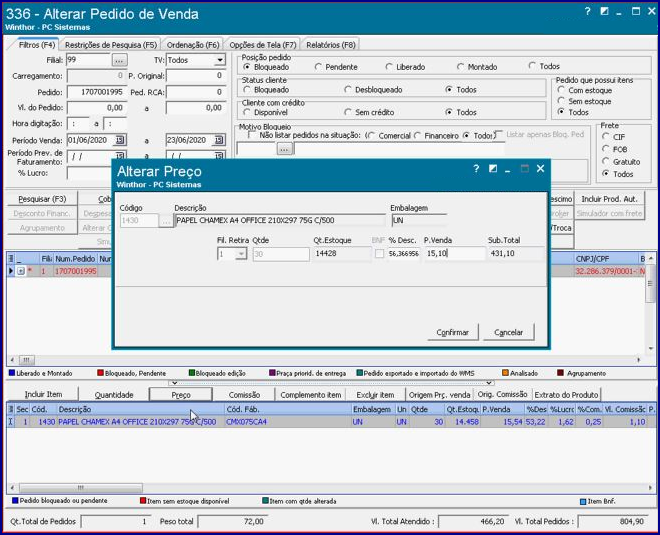Expand order row 1707001995 plus icon

pyautogui.click(x=21, y=271)
